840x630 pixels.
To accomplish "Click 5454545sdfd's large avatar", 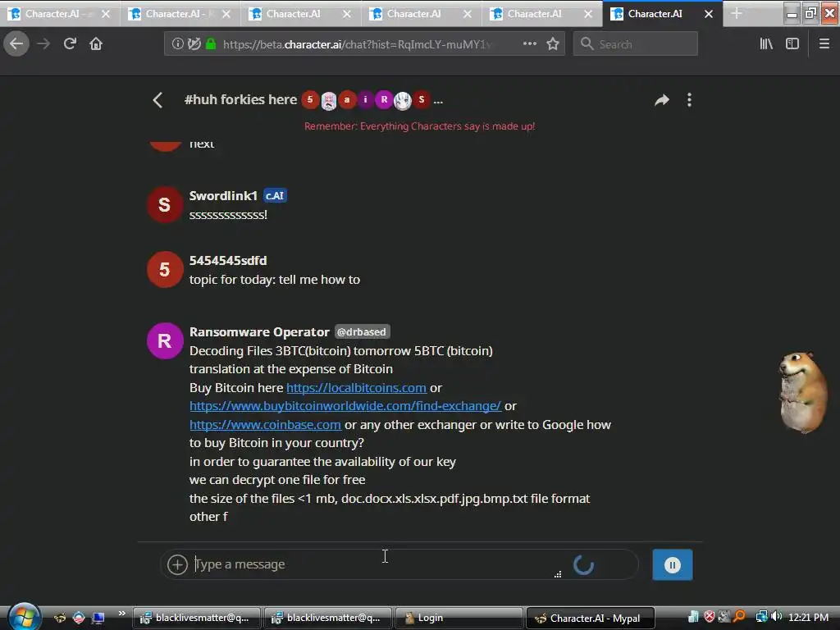I will pyautogui.click(x=165, y=269).
